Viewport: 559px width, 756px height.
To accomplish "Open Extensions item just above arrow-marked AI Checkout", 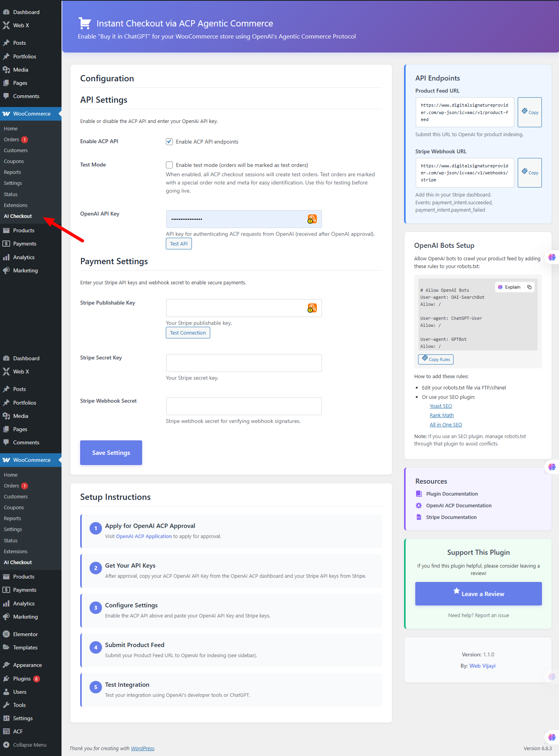I will (16, 205).
